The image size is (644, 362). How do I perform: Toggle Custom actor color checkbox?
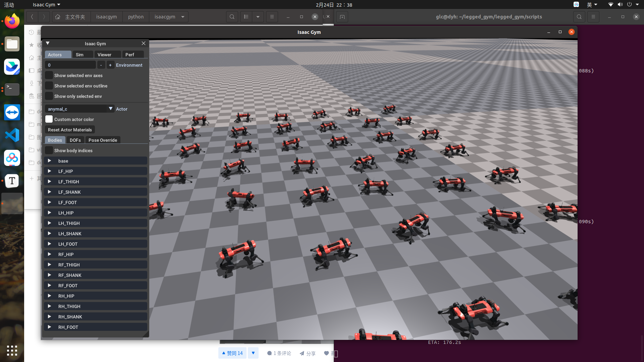coord(48,119)
